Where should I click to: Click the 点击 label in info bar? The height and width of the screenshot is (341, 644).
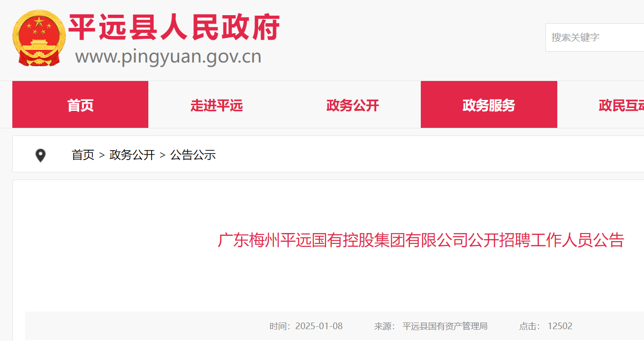click(x=530, y=326)
